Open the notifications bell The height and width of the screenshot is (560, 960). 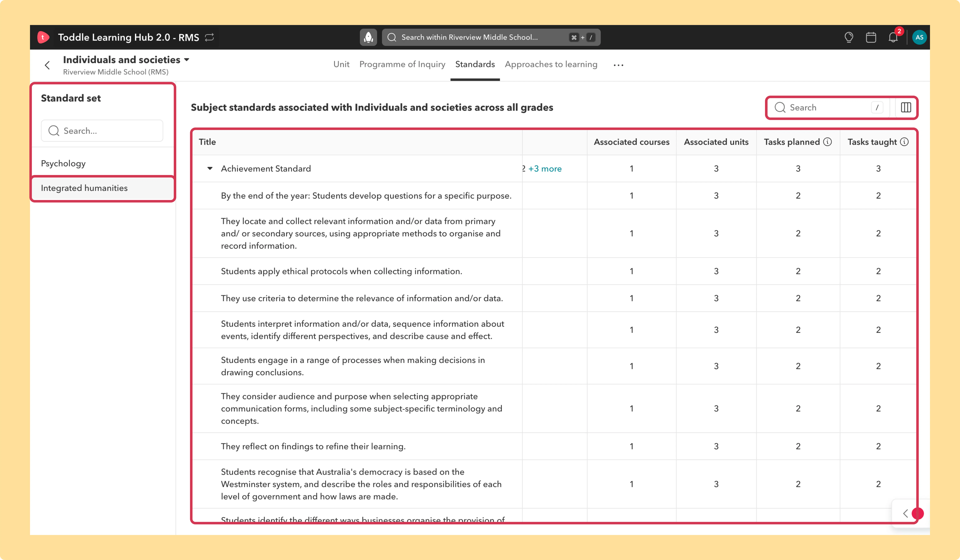coord(893,37)
